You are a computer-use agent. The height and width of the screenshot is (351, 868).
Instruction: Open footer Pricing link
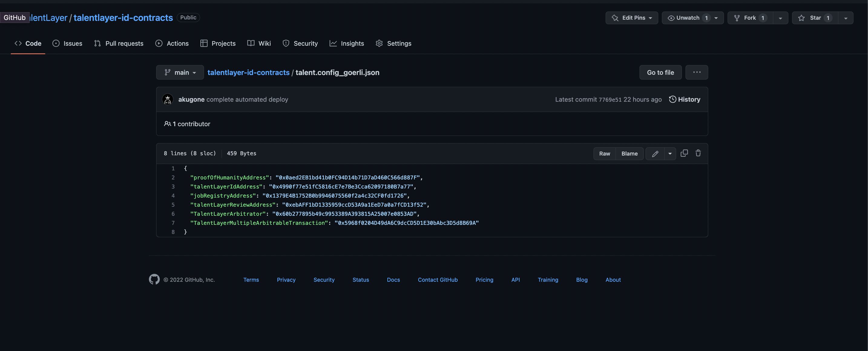coord(484,280)
